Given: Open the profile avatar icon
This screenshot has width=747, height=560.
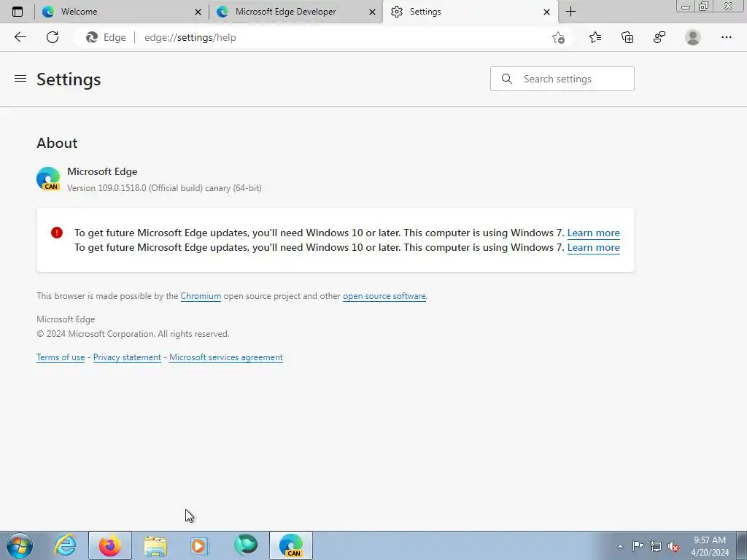Looking at the screenshot, I should [693, 37].
